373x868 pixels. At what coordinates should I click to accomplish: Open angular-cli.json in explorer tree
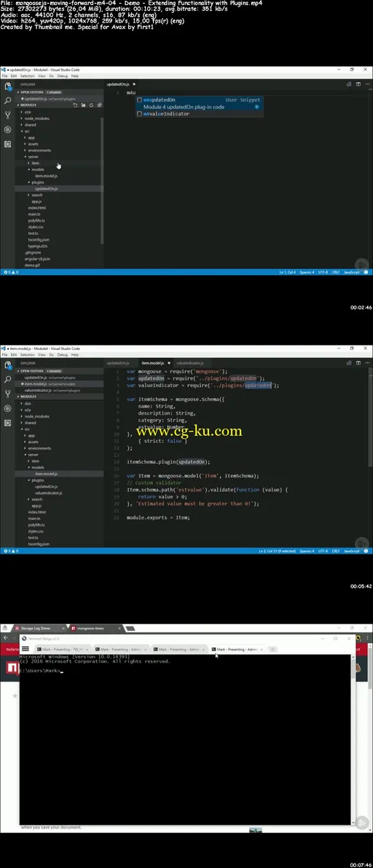(38, 258)
